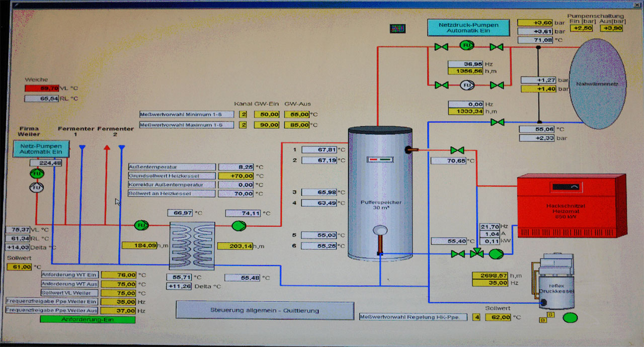Click the red Weiche VL temperature box
This screenshot has height=347, width=644.
tap(42, 89)
